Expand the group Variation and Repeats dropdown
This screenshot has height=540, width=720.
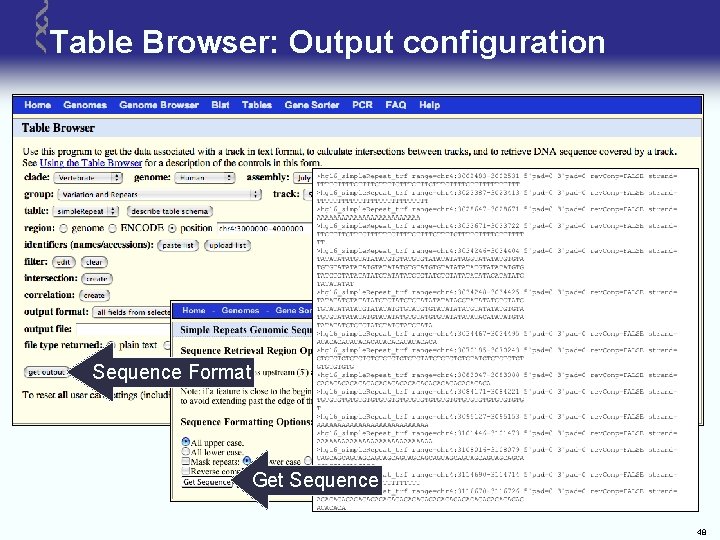click(160, 195)
